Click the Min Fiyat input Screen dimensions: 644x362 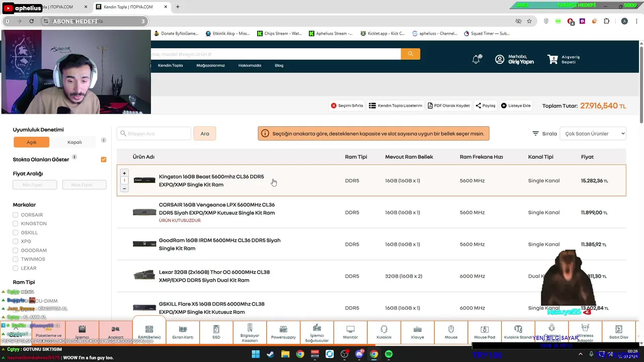[x=35, y=185]
